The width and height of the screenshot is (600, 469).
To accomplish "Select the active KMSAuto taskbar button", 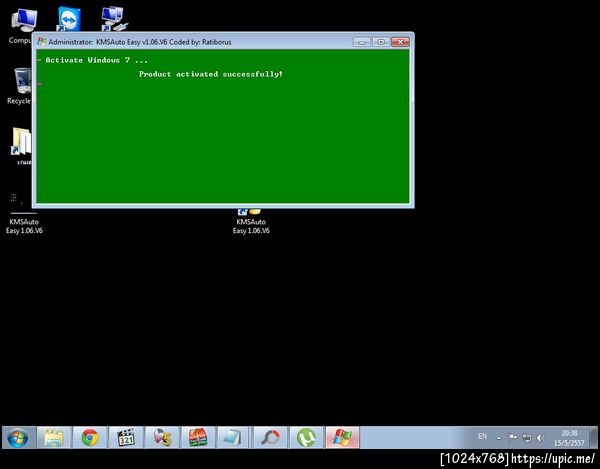I will (342, 438).
